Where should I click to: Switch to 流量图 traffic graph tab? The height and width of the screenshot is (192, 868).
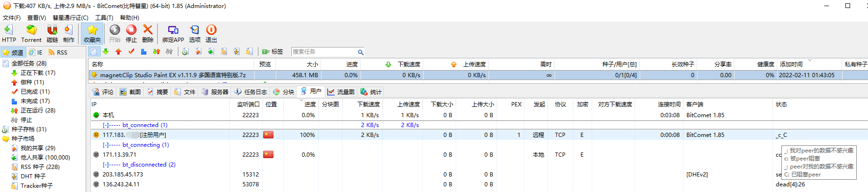point(341,92)
